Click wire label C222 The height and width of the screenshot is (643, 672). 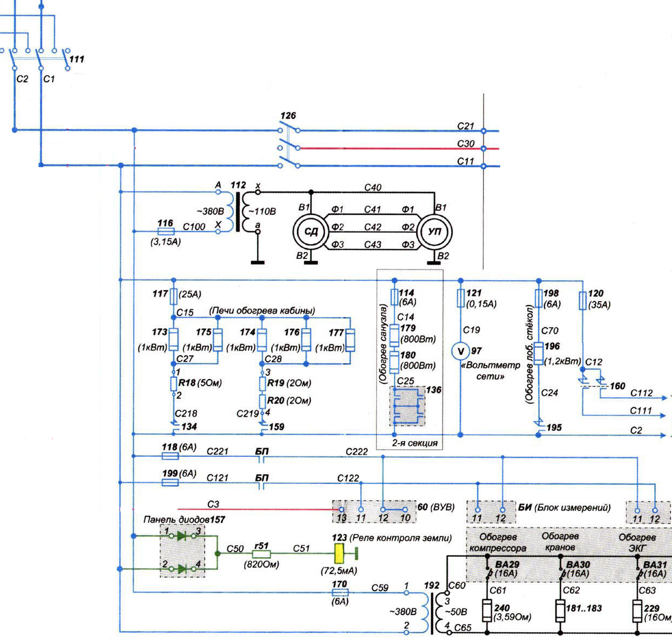356,451
